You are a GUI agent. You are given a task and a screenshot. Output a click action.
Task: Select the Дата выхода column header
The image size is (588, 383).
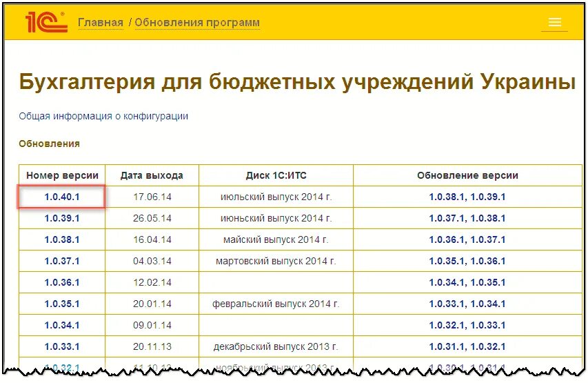pos(152,175)
